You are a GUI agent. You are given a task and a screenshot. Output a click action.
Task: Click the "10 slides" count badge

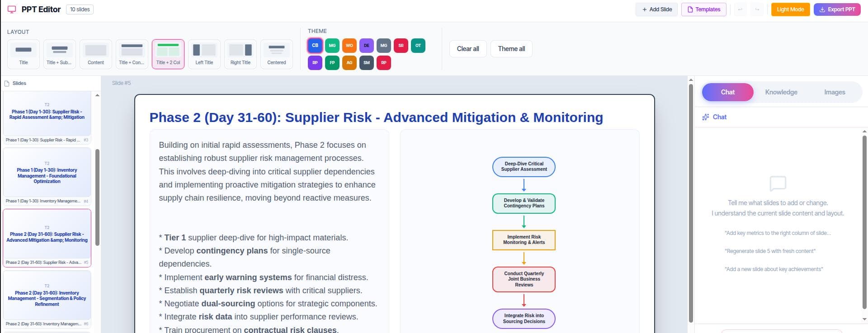[x=80, y=9]
